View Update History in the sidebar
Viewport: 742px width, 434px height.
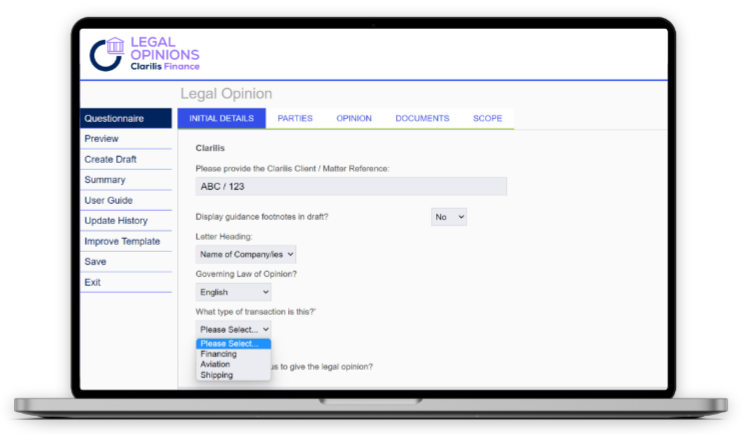coord(125,221)
